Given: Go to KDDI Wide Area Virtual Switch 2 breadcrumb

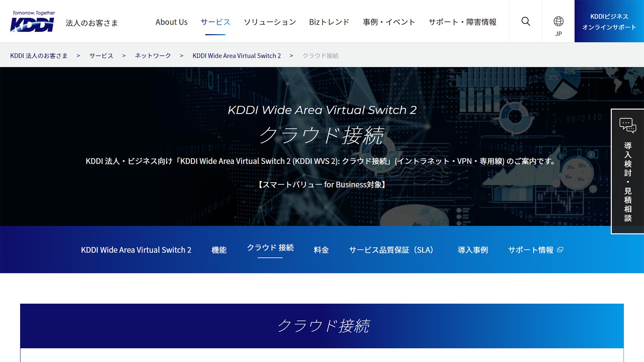Looking at the screenshot, I should pos(236,56).
